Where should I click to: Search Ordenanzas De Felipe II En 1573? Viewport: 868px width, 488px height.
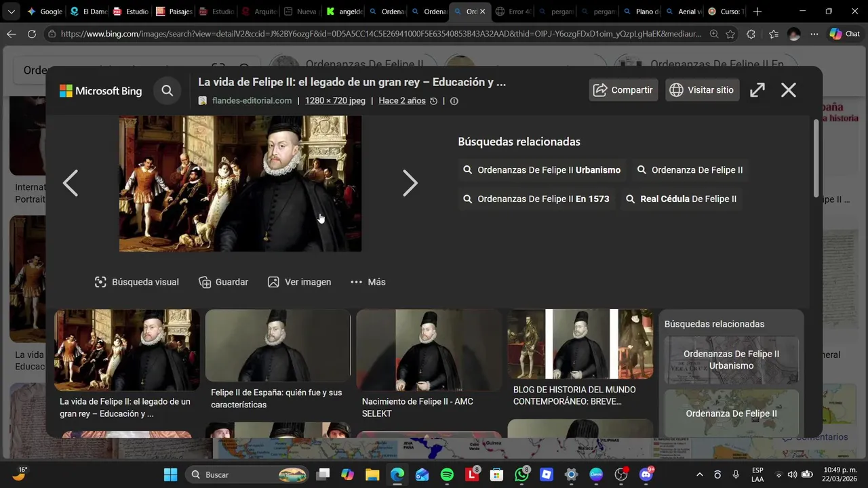point(536,199)
